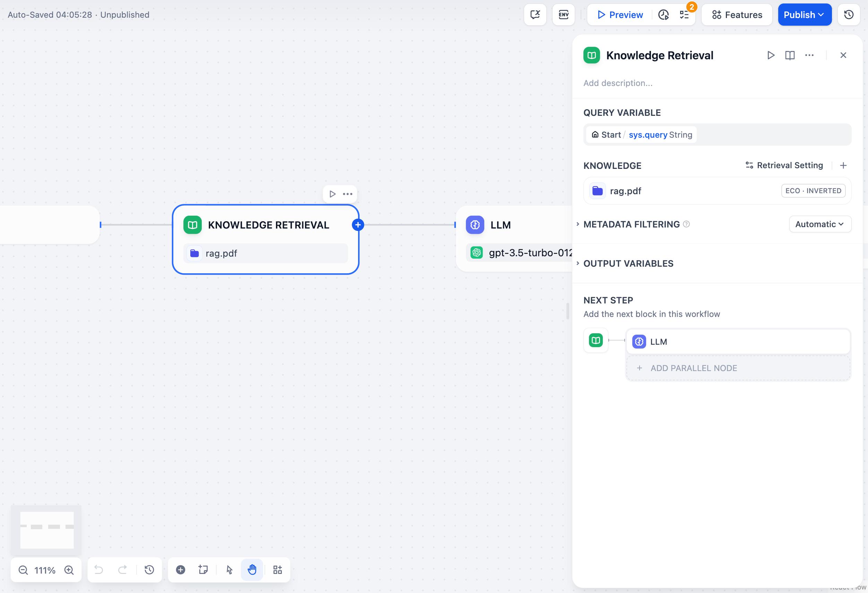Viewport: 868px width, 593px height.
Task: Open the Features menu
Action: tap(737, 15)
